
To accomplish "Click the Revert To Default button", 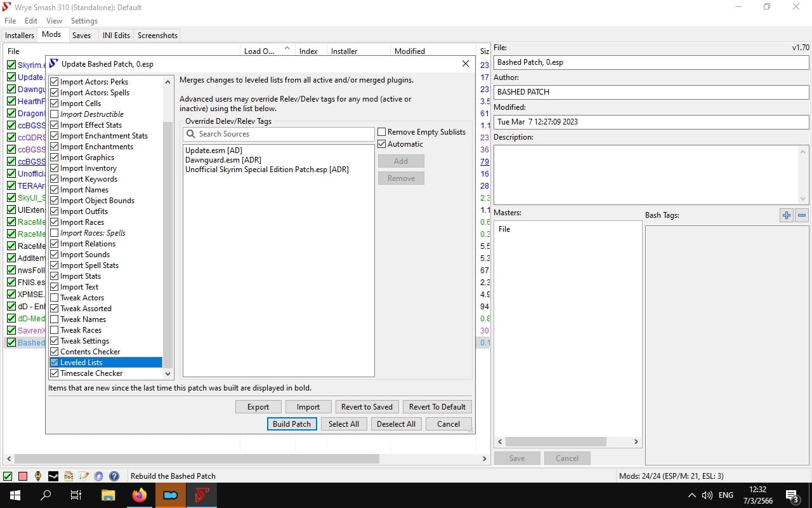I will point(437,407).
